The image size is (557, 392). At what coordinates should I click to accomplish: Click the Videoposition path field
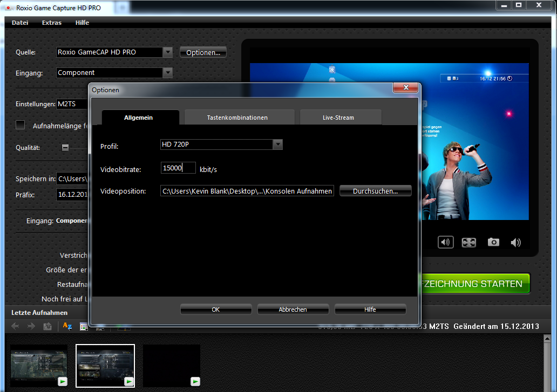[x=247, y=191]
